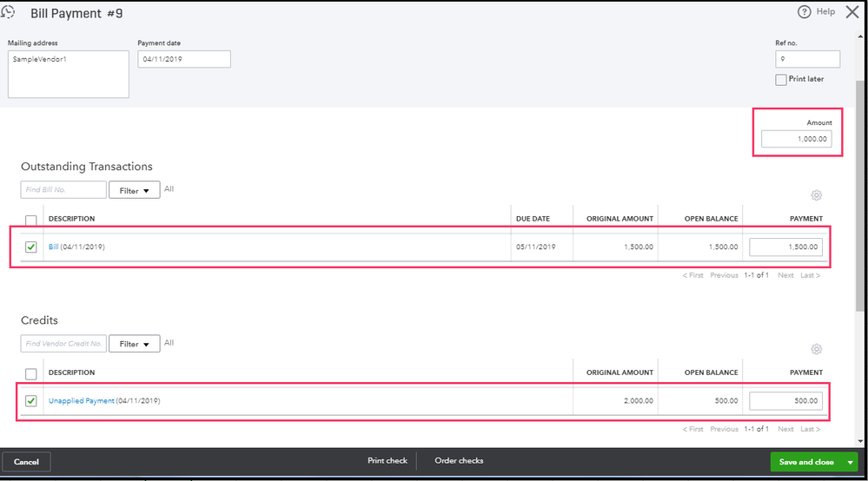This screenshot has width=868, height=481.
Task: Click the DUE DATE column header
Action: [x=533, y=219]
